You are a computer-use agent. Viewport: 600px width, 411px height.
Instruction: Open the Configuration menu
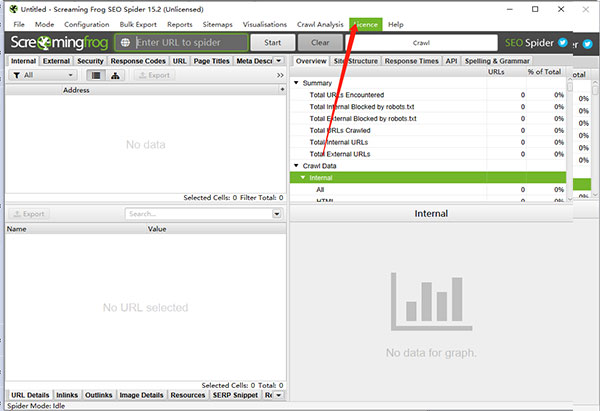click(x=86, y=23)
